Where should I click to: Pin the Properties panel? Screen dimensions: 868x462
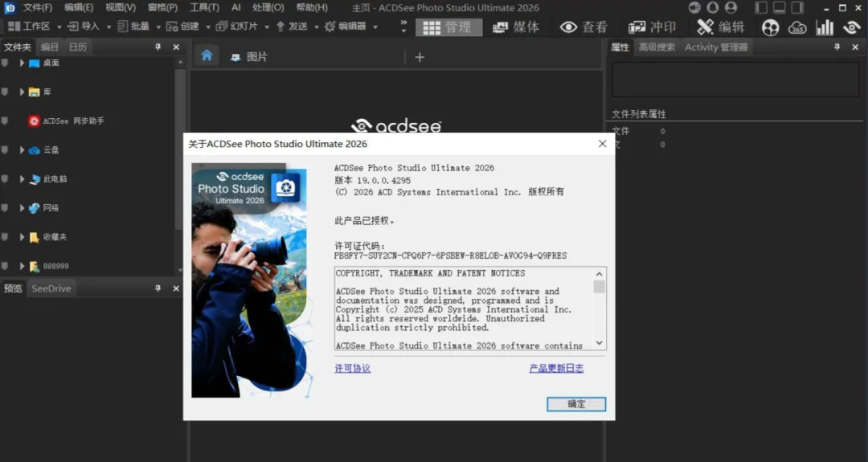tap(837, 47)
